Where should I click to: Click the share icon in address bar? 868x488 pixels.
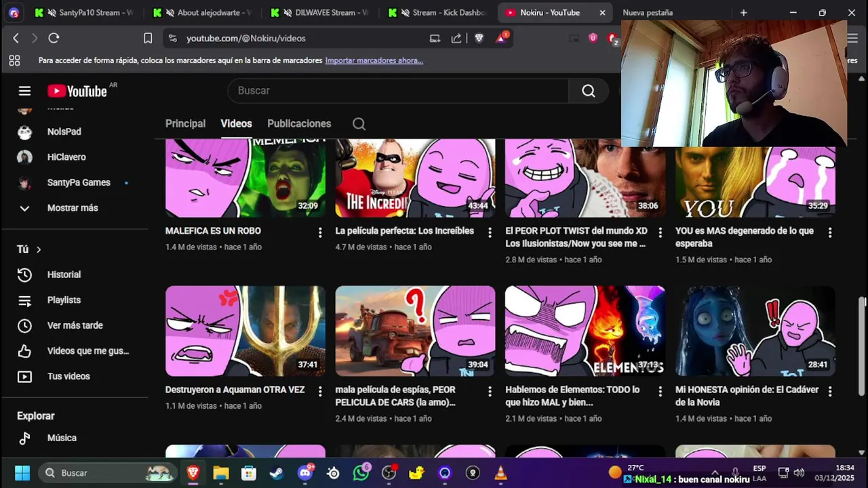pyautogui.click(x=456, y=39)
